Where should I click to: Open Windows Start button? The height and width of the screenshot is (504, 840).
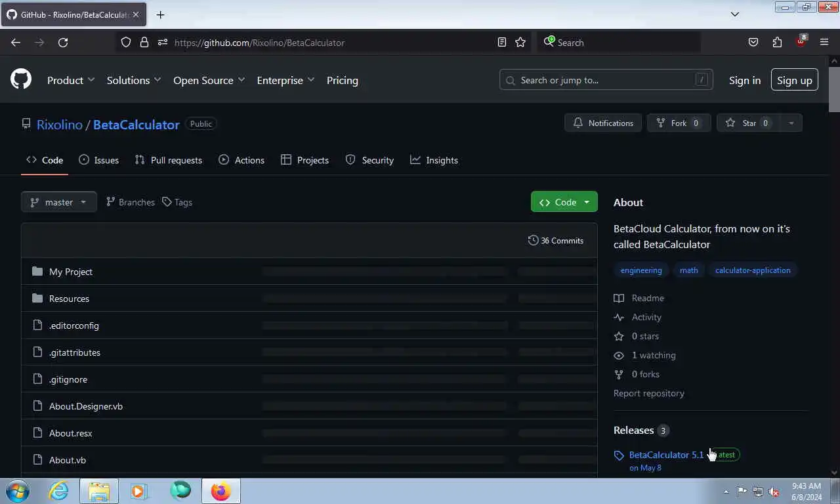click(16, 491)
